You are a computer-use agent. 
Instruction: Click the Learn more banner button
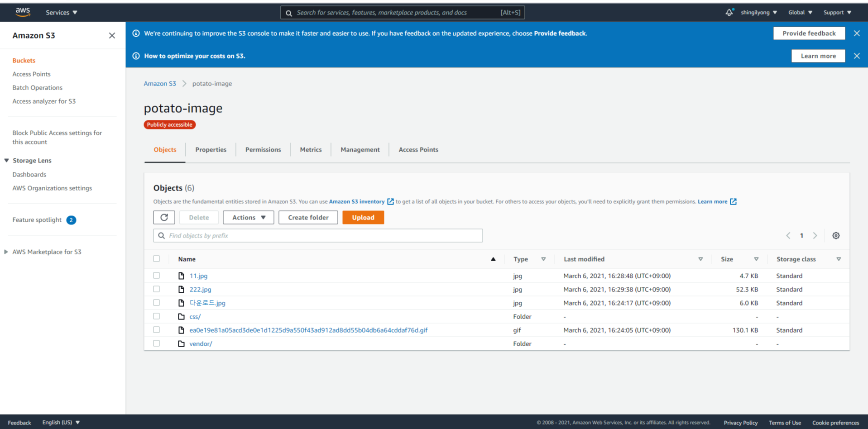click(818, 56)
